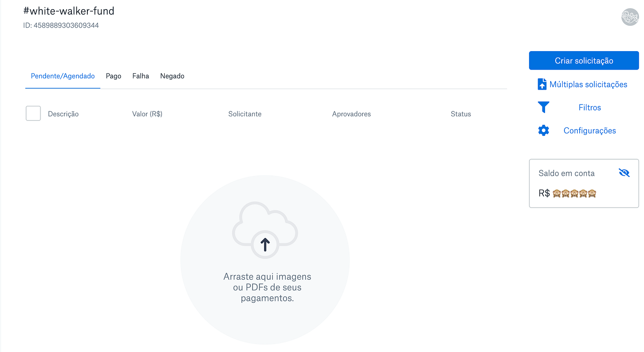644x352 pixels.
Task: Open the Configurações link
Action: pos(590,130)
